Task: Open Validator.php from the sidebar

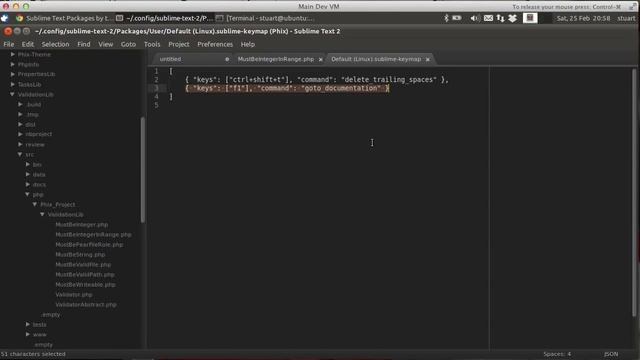Action: click(x=74, y=295)
